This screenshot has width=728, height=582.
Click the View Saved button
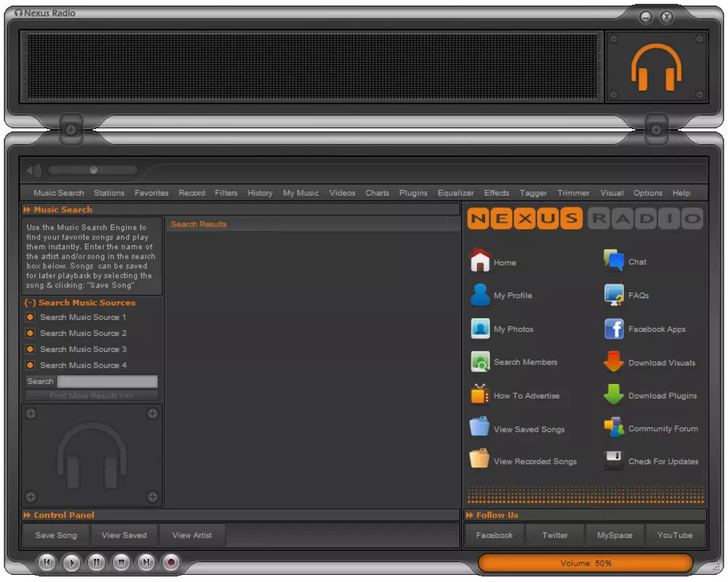(124, 535)
